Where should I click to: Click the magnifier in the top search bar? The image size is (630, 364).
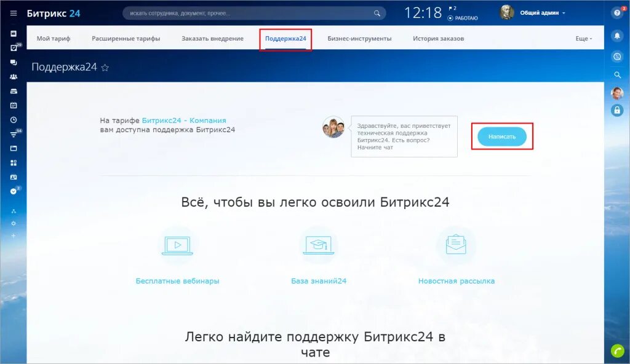(x=377, y=14)
